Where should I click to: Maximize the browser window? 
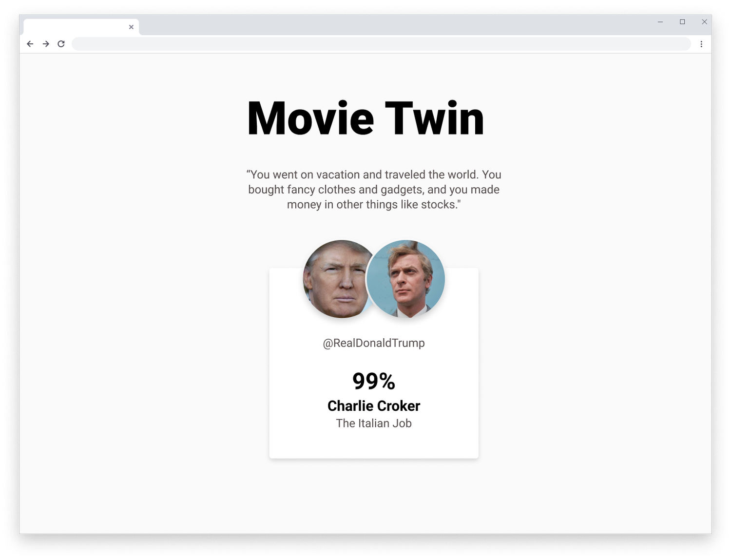point(682,22)
